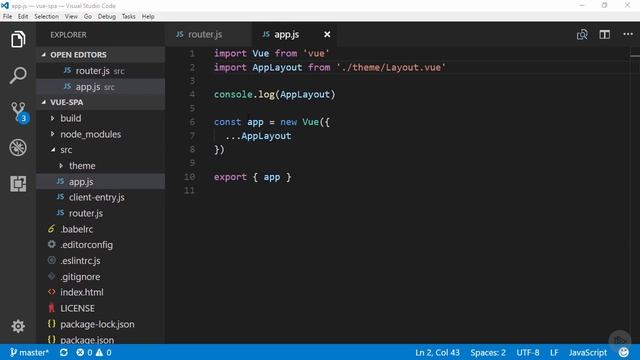Collapse the OPEN EDITORS section
Screen dimensions: 640x360
(x=101, y=55)
